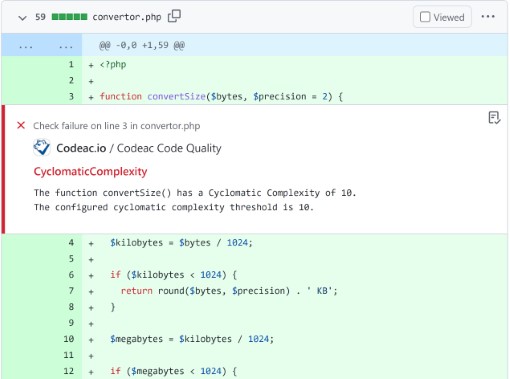Copy the convertor.php file path
Screen dimensions: 510x379
(174, 16)
